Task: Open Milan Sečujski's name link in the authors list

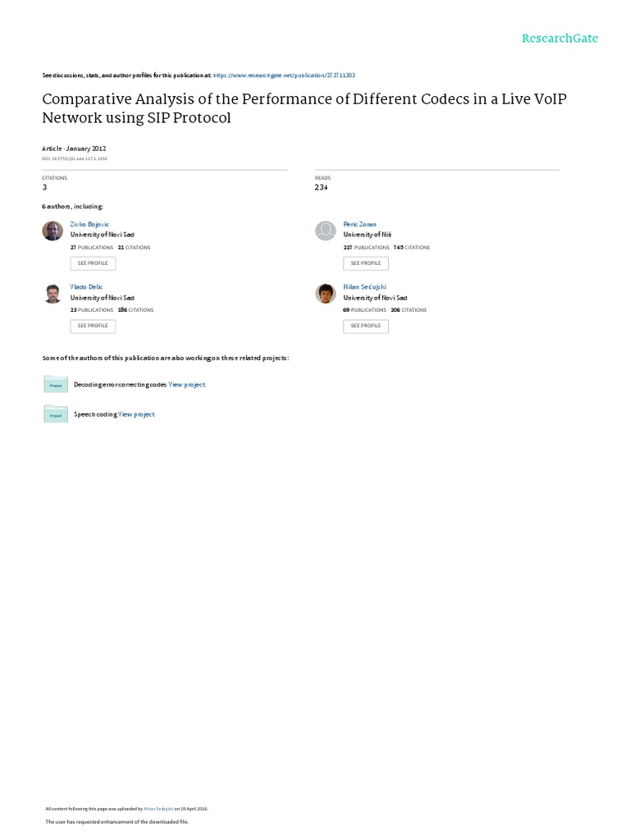Action: pos(362,287)
